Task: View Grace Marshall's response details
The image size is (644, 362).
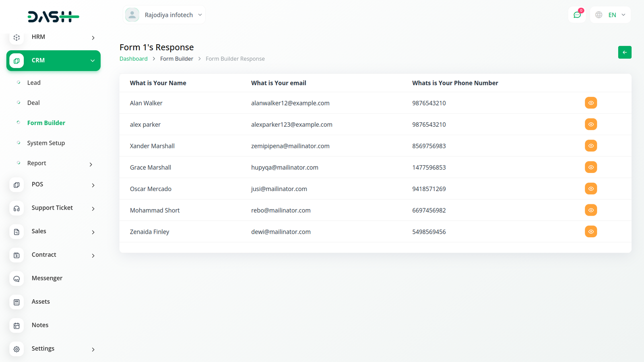Action: 590,167
